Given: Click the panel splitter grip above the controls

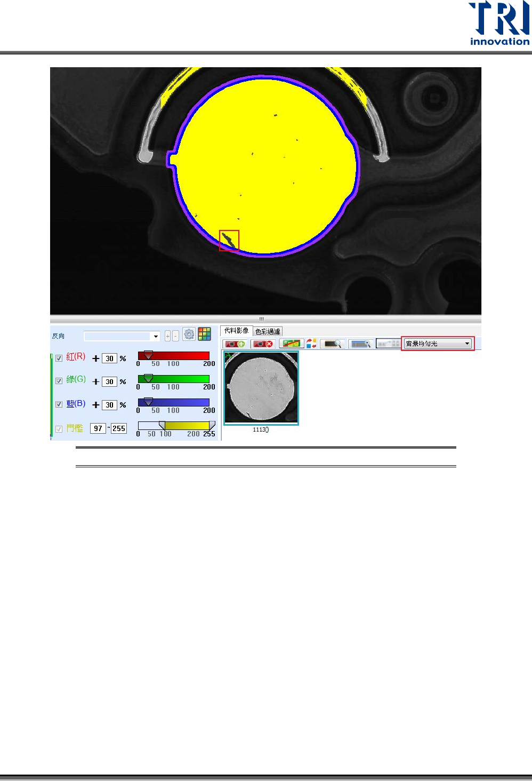Looking at the screenshot, I should (x=262, y=319).
